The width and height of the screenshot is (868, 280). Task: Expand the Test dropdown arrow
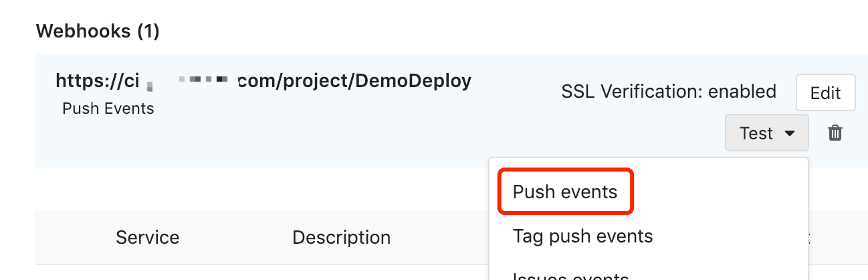click(x=790, y=134)
